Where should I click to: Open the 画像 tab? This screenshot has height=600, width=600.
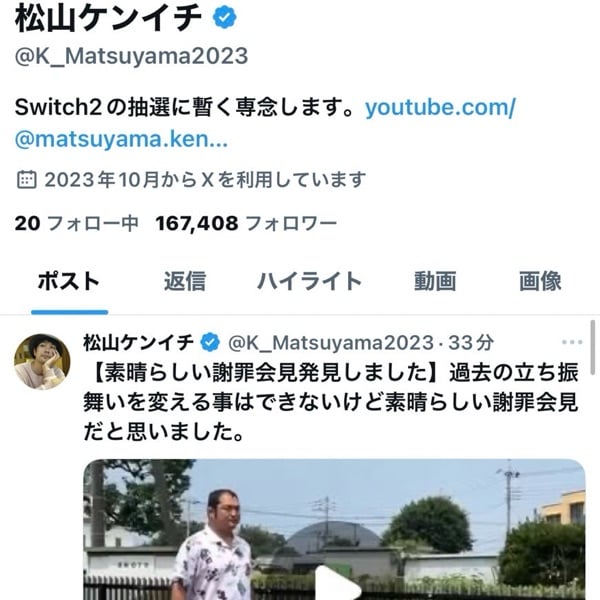click(540, 281)
